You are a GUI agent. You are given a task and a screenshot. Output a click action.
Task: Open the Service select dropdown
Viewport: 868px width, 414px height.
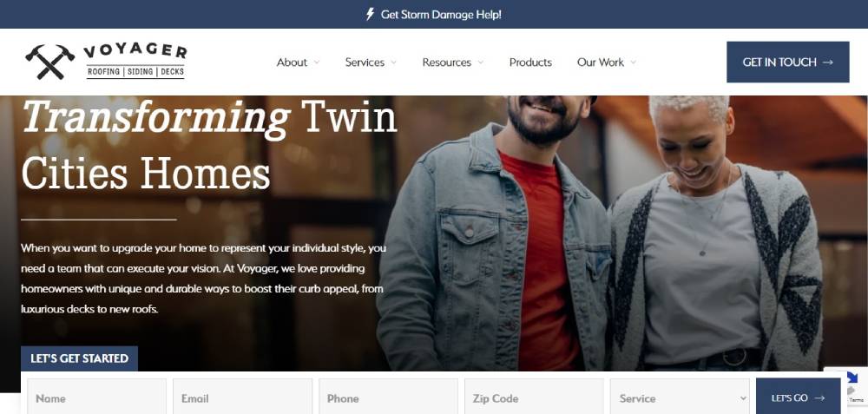click(x=680, y=398)
